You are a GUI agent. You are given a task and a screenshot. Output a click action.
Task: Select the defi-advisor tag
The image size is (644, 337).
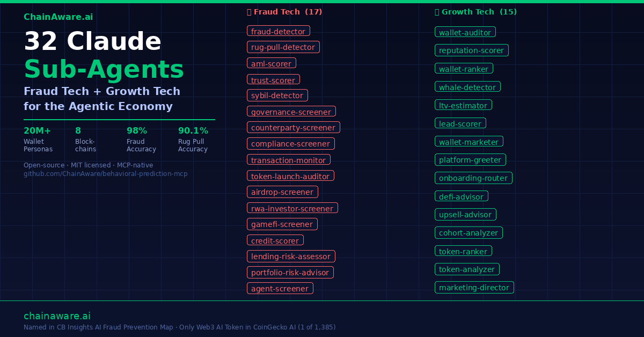pyautogui.click(x=462, y=196)
